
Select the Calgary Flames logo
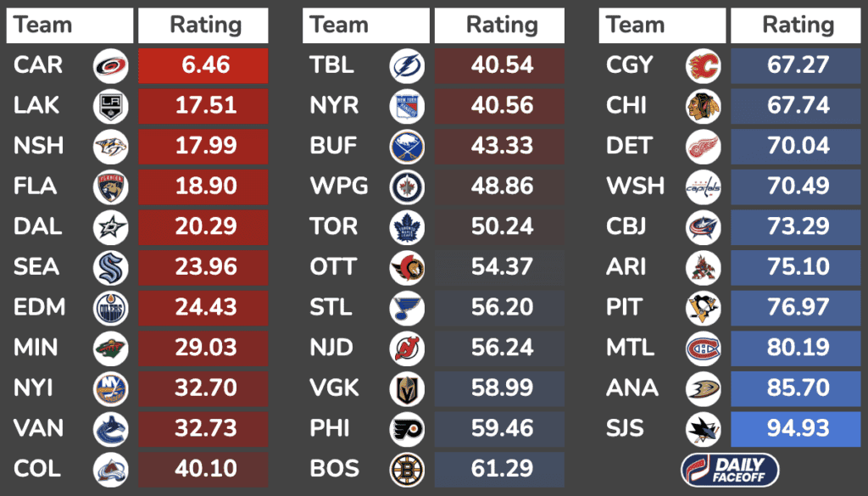point(703,65)
